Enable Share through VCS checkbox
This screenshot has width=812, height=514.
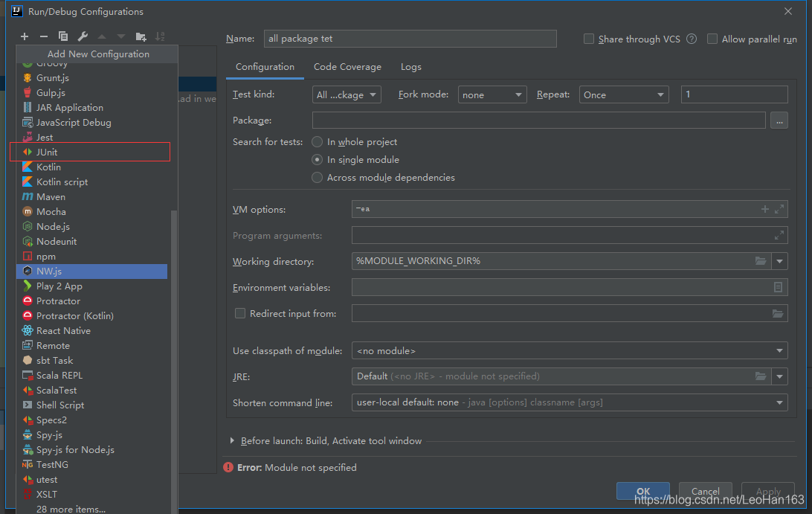(x=589, y=39)
